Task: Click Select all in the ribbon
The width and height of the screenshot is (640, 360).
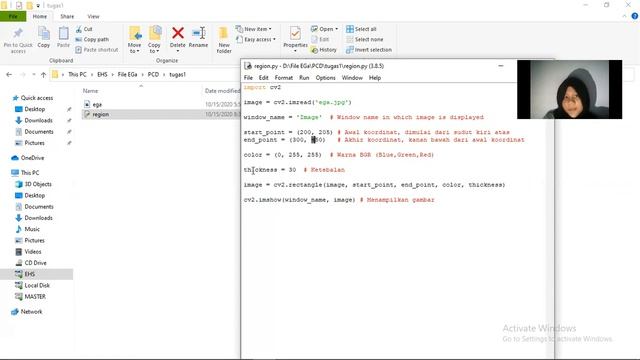Action: coord(361,29)
